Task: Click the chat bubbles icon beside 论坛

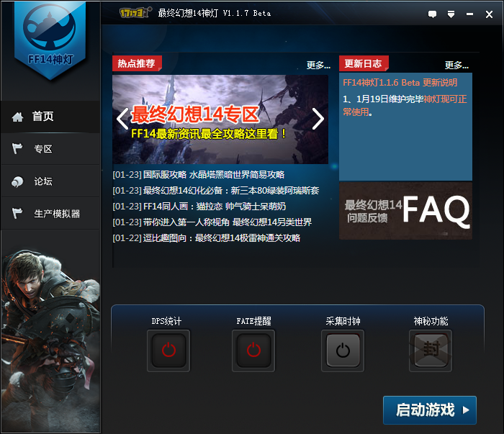Action: (x=17, y=181)
